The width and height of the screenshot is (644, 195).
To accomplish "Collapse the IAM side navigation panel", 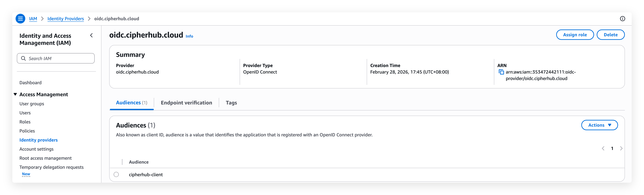I will [x=92, y=35].
